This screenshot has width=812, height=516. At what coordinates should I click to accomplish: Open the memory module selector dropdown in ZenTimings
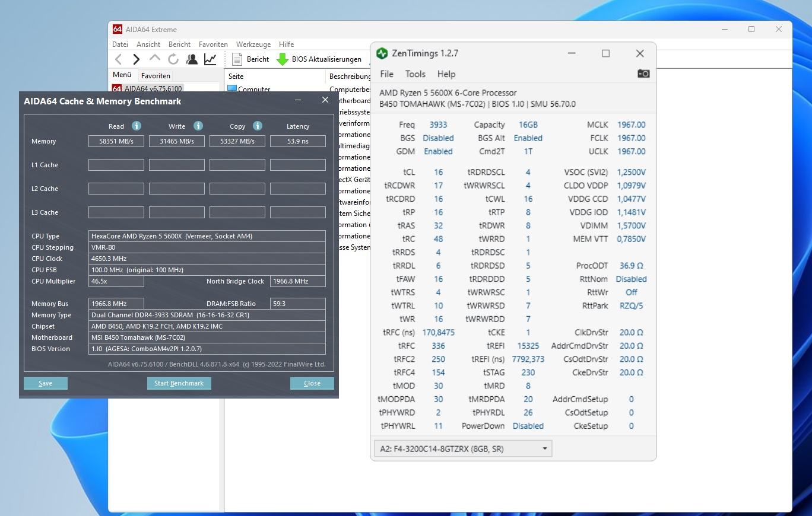click(x=463, y=448)
